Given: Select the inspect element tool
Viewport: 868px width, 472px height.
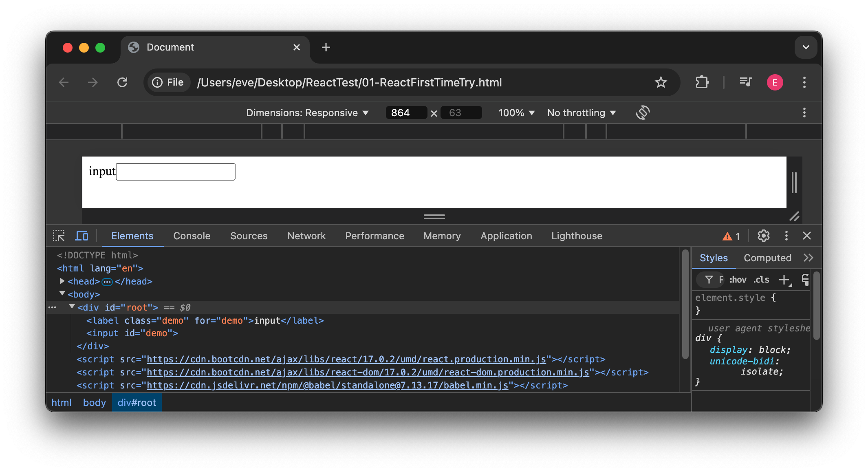Looking at the screenshot, I should point(59,236).
